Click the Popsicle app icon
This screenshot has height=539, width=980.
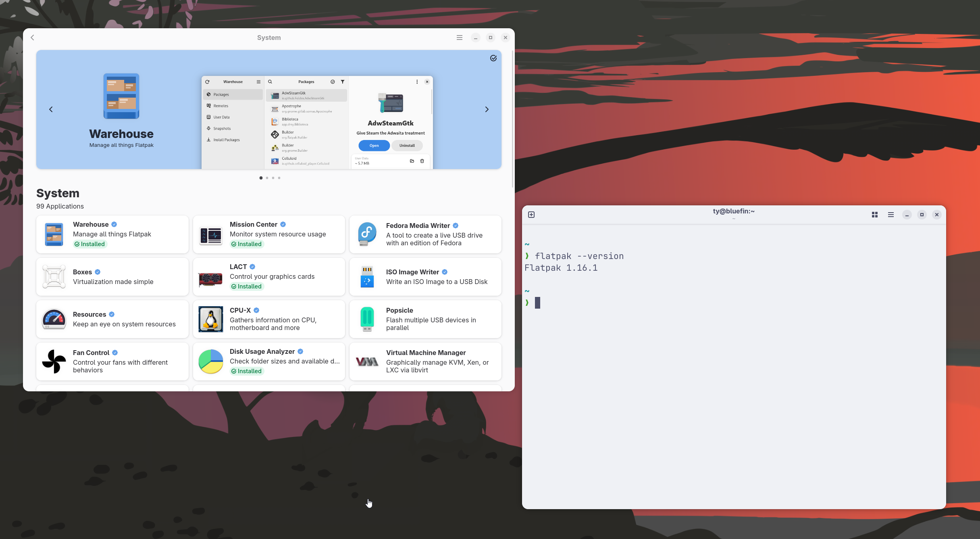click(367, 319)
